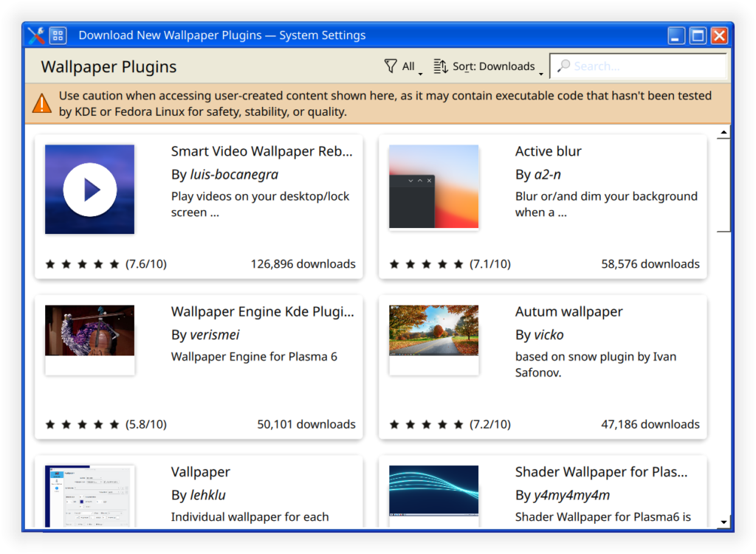756x554 pixels.
Task: Open Wallpaper Engine Kde Plugin thumbnail
Action: coord(89,330)
